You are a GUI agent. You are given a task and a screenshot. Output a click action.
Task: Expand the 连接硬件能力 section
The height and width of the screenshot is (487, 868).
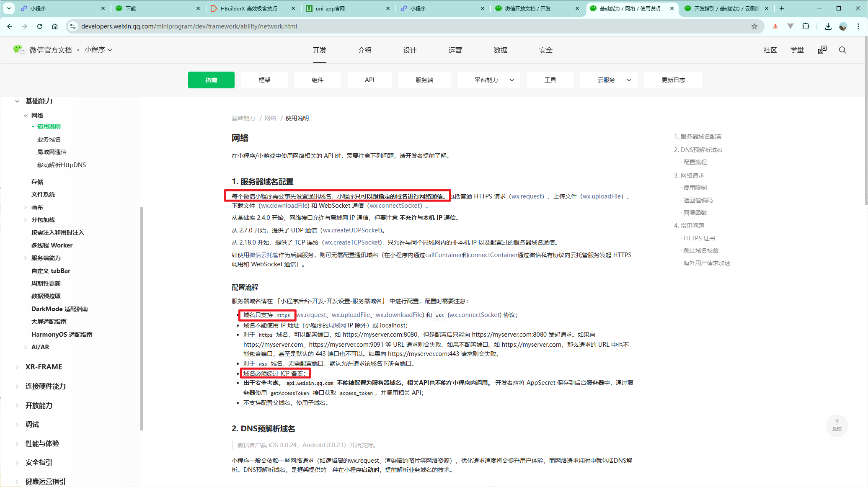(x=17, y=386)
